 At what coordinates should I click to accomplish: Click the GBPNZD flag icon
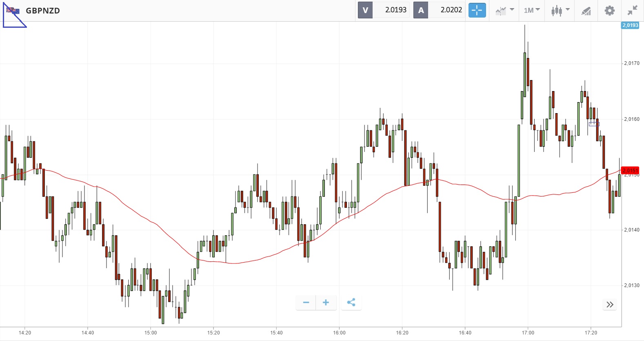tap(13, 10)
